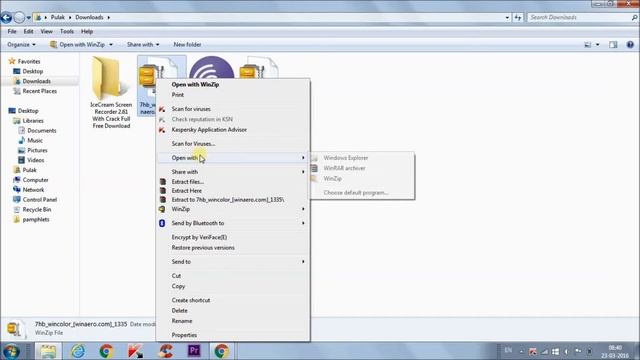Choose Print from the context menu
Image resolution: width=640 pixels, height=360 pixels.
(233, 95)
